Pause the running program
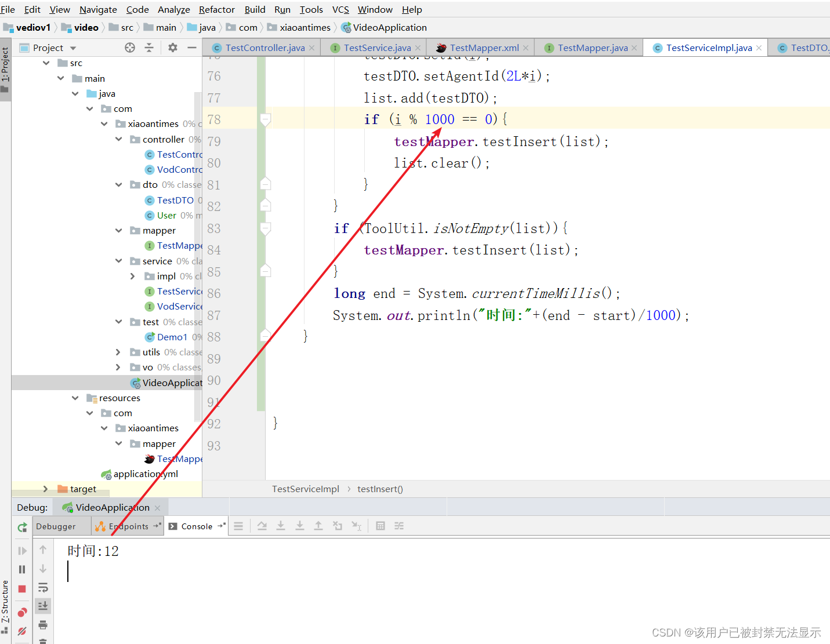 point(22,569)
